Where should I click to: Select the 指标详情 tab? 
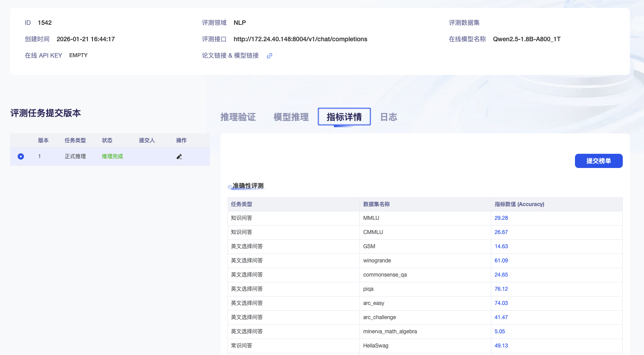click(344, 117)
